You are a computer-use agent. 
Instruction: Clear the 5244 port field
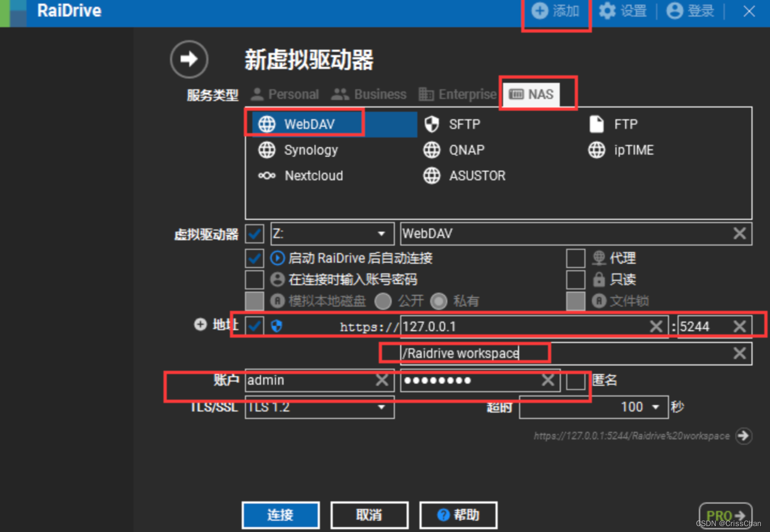tap(739, 326)
